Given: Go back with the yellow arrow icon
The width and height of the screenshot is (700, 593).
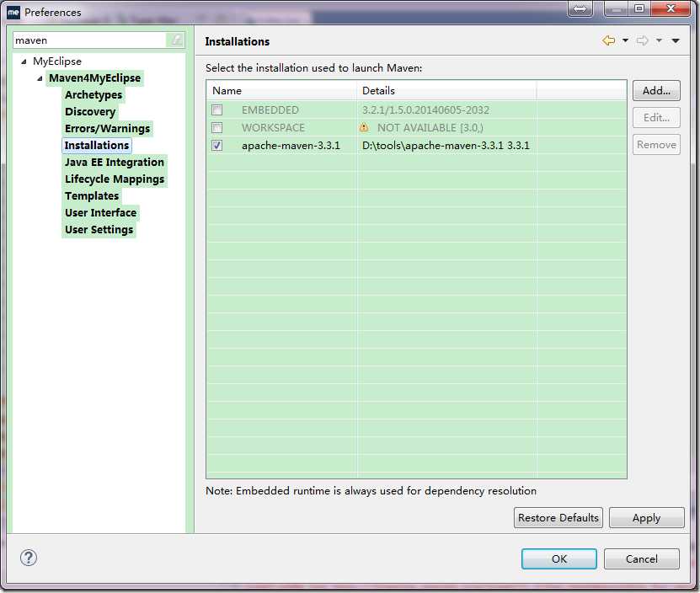Looking at the screenshot, I should coord(608,40).
